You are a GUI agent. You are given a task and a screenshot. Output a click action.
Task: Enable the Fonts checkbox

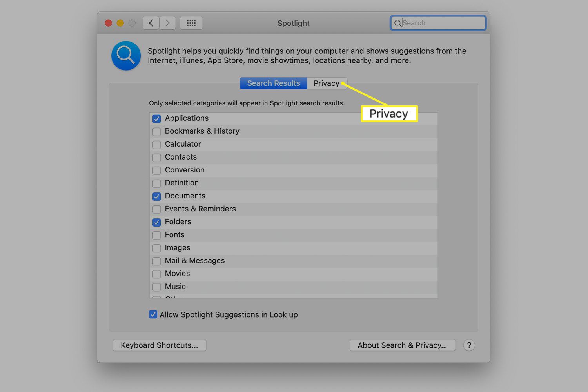pyautogui.click(x=156, y=235)
